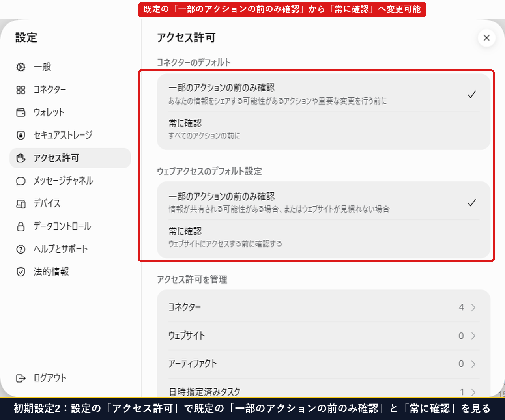Go to セキュアストレージ settings
The width and height of the screenshot is (505, 420).
[x=70, y=135]
